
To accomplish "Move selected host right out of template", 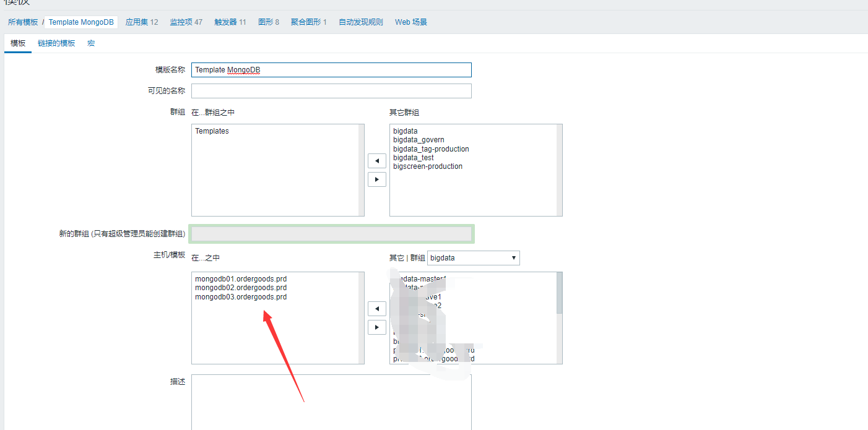I will tap(377, 327).
